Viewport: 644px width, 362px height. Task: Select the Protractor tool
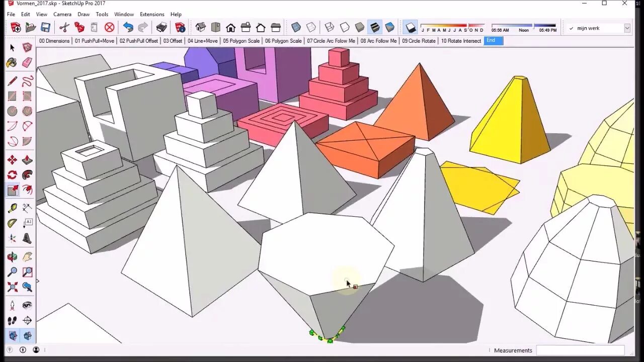(13, 223)
